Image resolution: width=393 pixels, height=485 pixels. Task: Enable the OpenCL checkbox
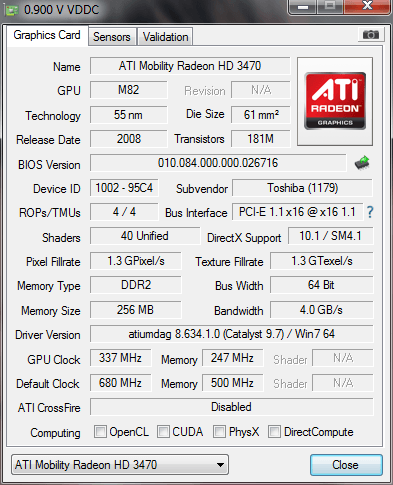click(100, 432)
